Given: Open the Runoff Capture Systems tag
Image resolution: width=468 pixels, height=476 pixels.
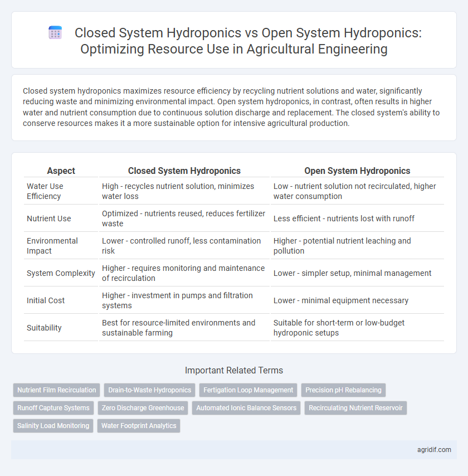Looking at the screenshot, I should pyautogui.click(x=53, y=408).
